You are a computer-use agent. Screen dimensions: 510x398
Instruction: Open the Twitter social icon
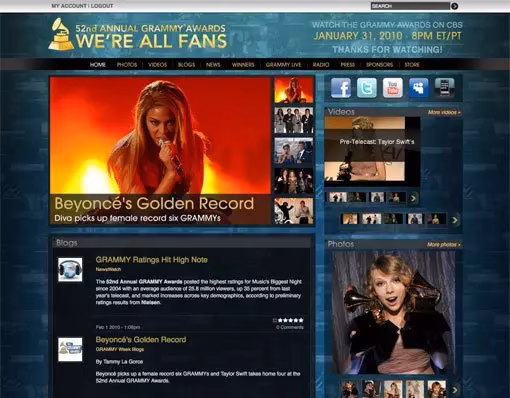tap(367, 88)
